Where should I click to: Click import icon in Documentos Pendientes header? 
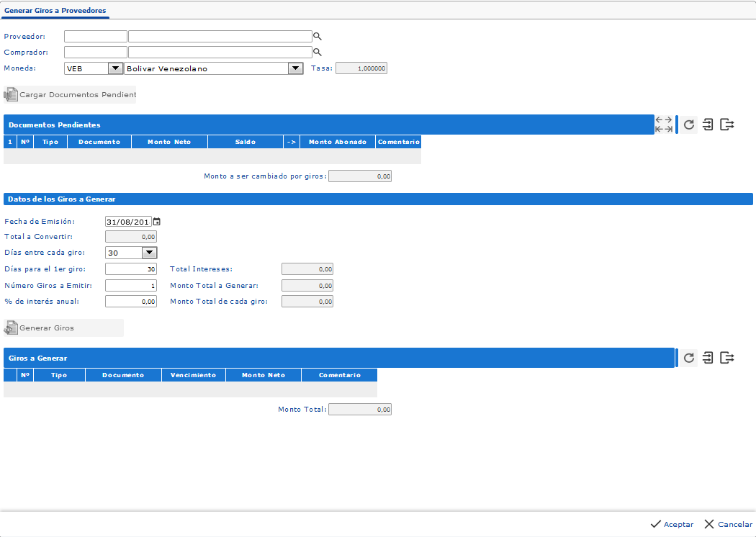click(708, 125)
